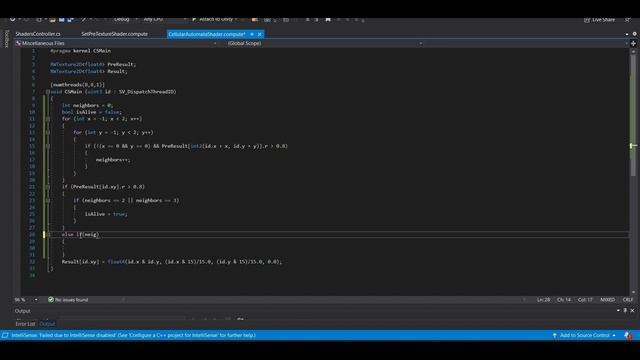Click the 'bool isAlive = false;' code line
The height and width of the screenshot is (360, 640).
point(92,112)
